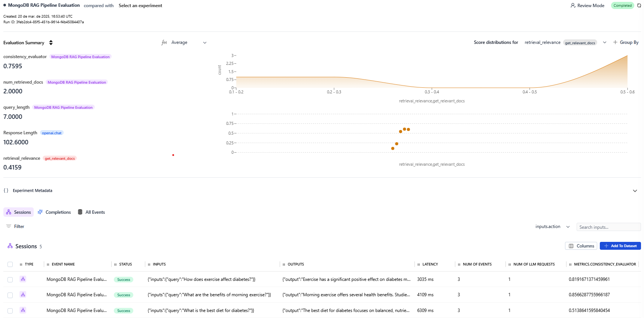The height and width of the screenshot is (318, 644).
Task: Open the inputs.action dropdown
Action: click(x=552, y=227)
